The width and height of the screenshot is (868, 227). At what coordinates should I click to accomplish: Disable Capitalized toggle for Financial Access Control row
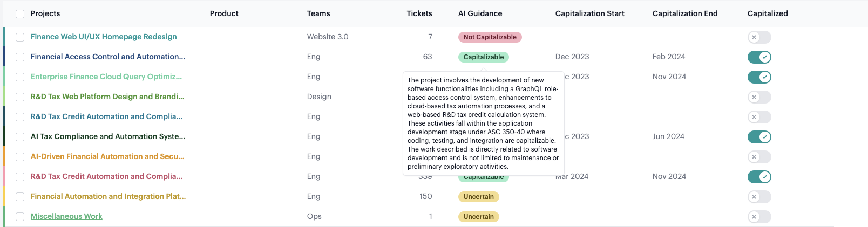(759, 57)
